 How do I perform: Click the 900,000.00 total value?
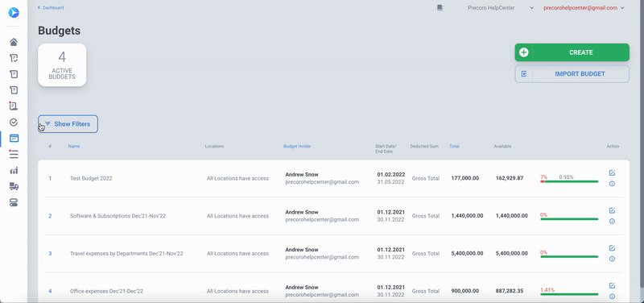pyautogui.click(x=465, y=291)
